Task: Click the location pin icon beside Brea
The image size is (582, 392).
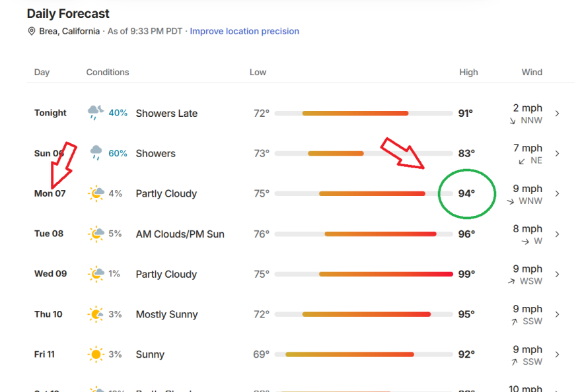Action: (x=32, y=31)
